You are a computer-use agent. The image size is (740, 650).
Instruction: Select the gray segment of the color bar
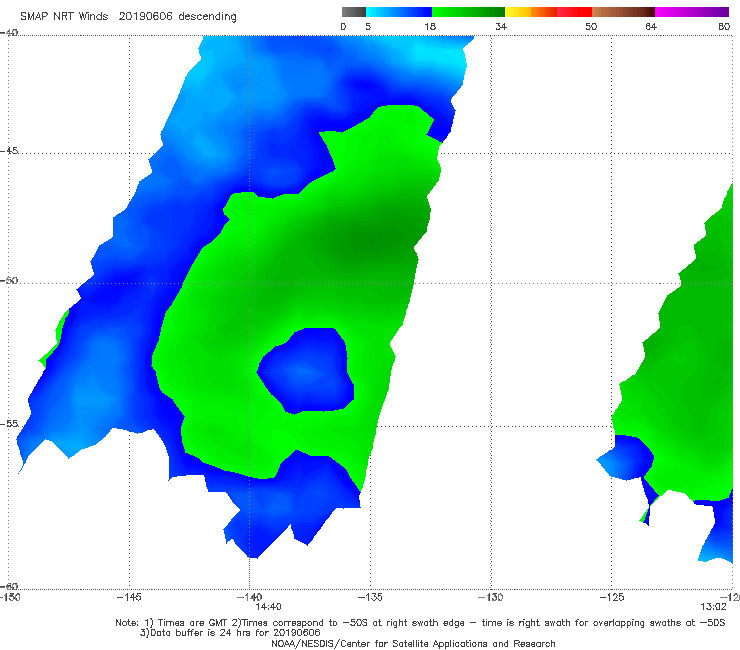pyautogui.click(x=353, y=12)
